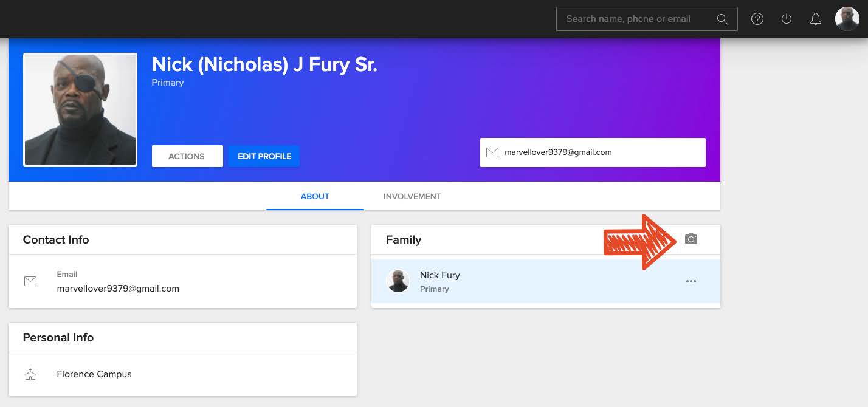
Task: Click Nick Fury's small family avatar
Action: [398, 281]
